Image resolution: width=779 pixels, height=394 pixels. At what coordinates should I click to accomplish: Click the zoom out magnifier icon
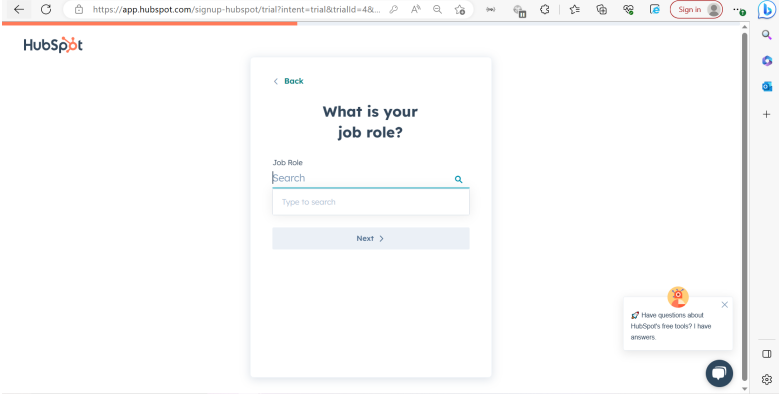(x=438, y=9)
